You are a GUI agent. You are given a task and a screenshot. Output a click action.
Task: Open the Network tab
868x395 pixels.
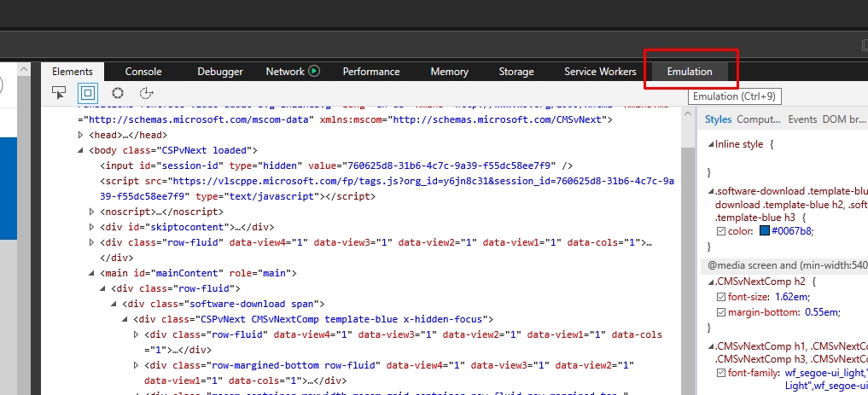pyautogui.click(x=285, y=72)
